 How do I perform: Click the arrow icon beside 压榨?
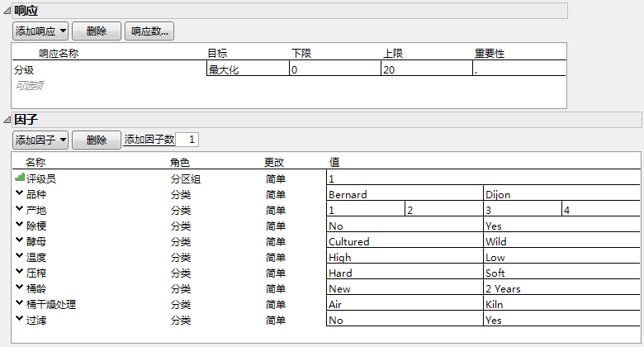20,273
